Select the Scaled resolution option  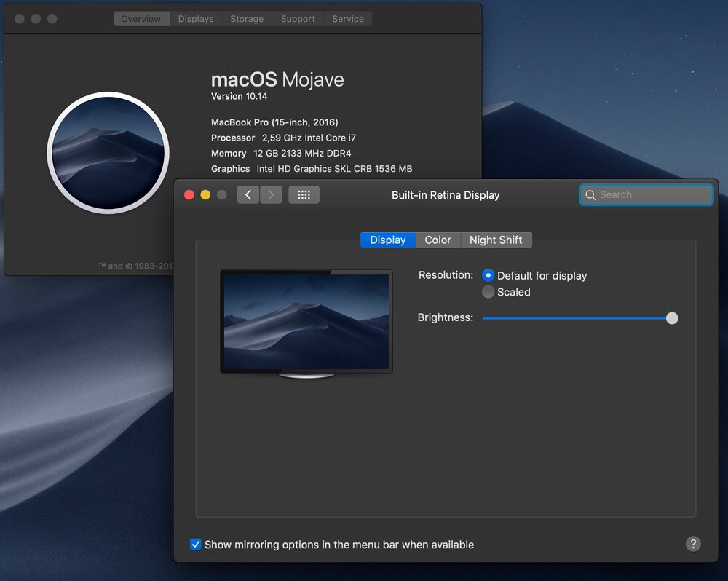point(488,292)
